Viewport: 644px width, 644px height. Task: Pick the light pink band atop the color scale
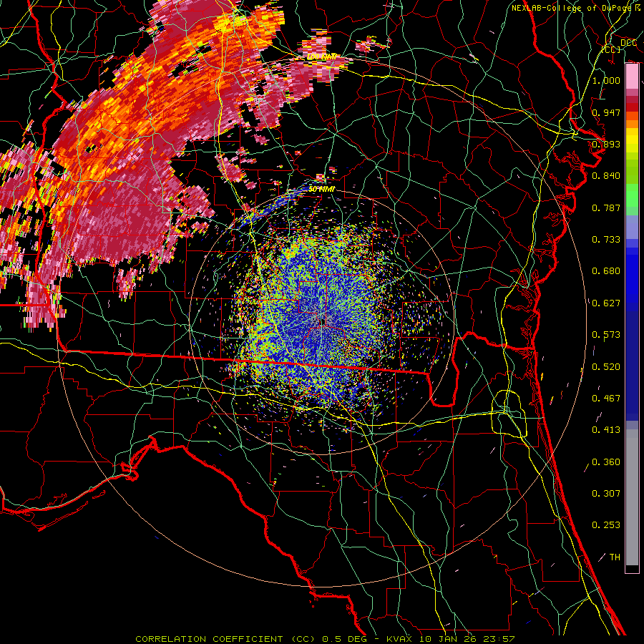click(x=632, y=77)
